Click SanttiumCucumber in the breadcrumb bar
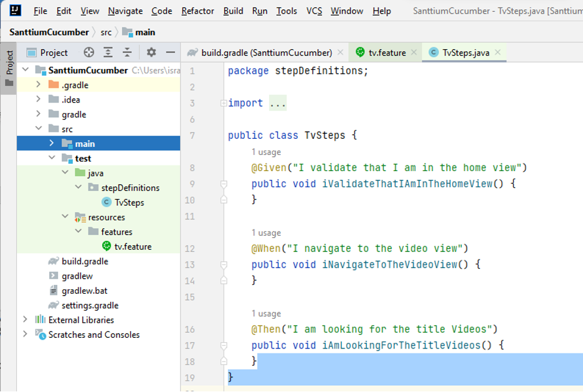Image resolution: width=583 pixels, height=392 pixels. coord(49,32)
